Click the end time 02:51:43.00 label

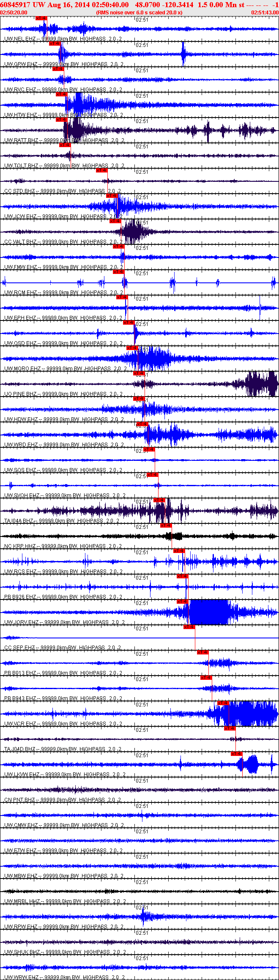(x=265, y=13)
